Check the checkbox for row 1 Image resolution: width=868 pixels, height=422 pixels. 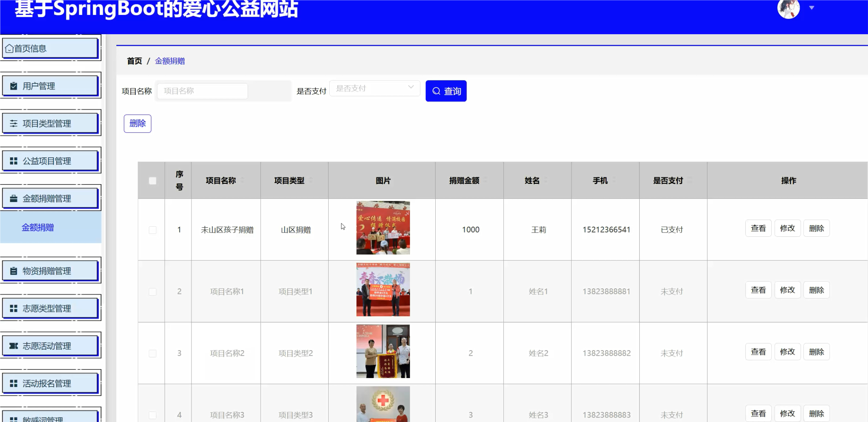[x=152, y=230]
